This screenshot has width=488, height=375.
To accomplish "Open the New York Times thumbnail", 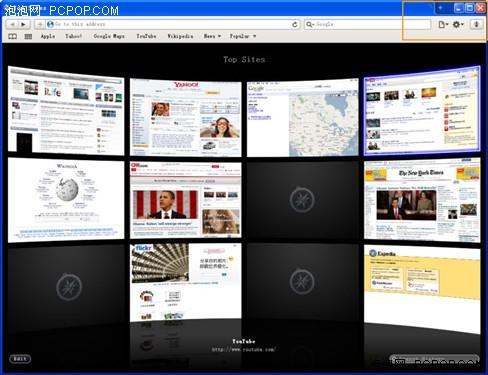I will (x=422, y=200).
